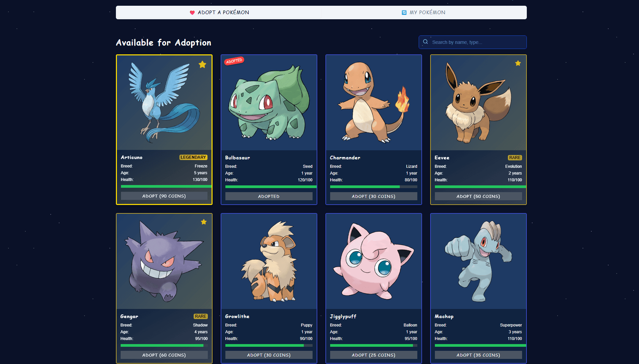This screenshot has width=639, height=364.
Task: Click Articuno's 130/100 health value
Action: pos(200,180)
